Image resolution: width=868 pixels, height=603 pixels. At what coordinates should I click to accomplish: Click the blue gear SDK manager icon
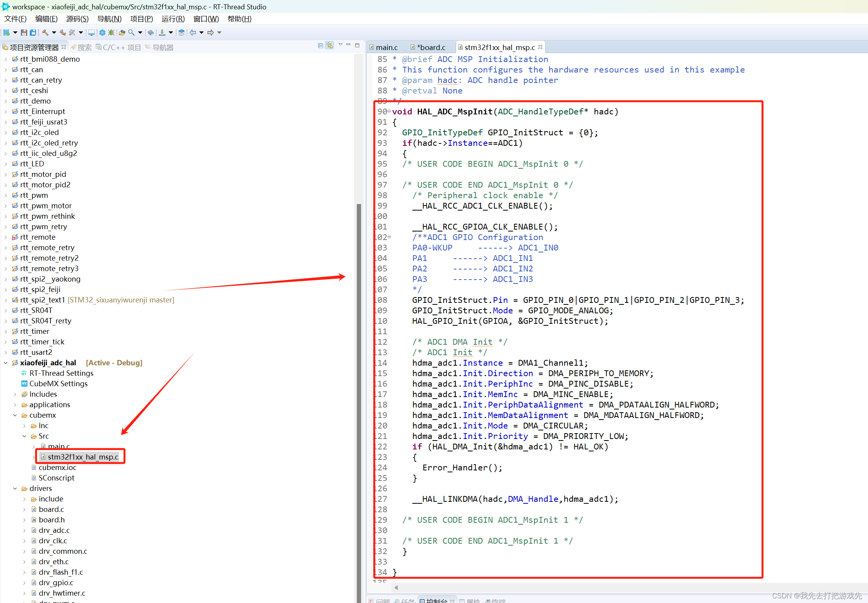102,33
